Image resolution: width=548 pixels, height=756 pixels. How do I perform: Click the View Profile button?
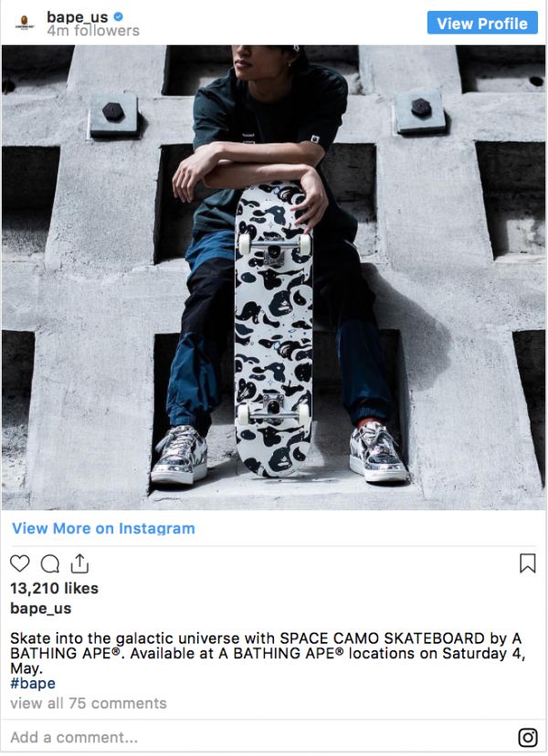[482, 23]
